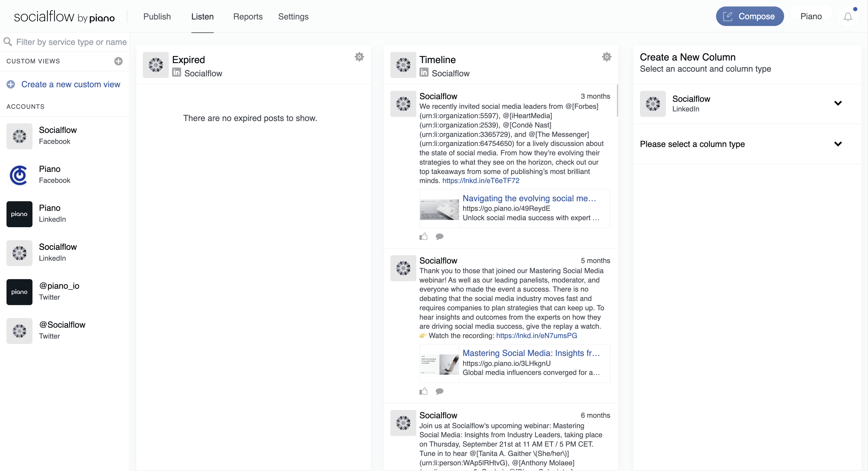Image resolution: width=868 pixels, height=471 pixels.
Task: Click the avatar of the 3 months post
Action: point(403,104)
